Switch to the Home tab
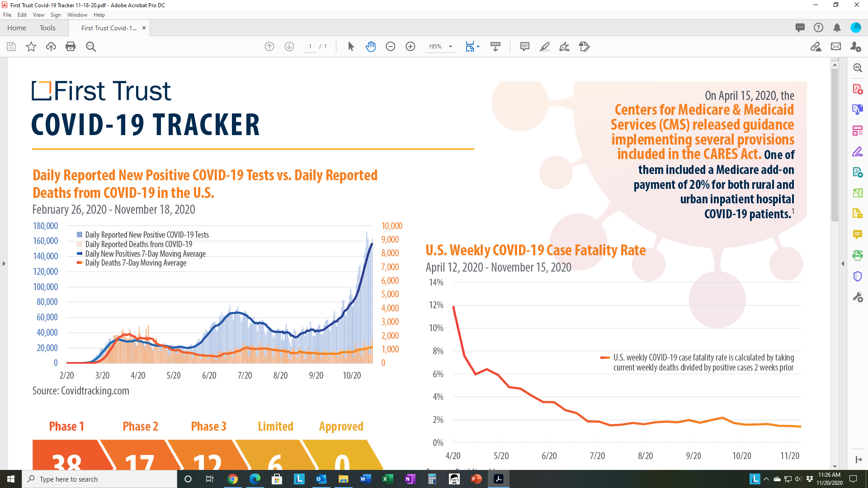 coord(17,28)
